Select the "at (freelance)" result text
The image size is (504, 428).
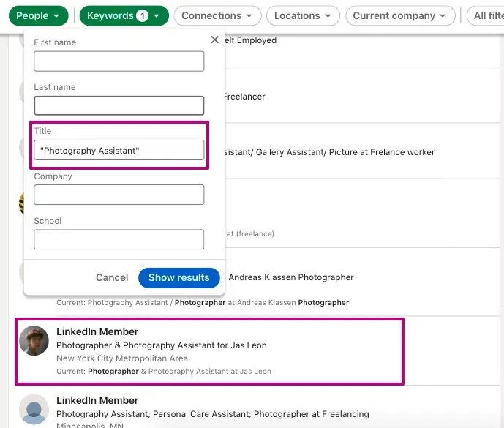coord(250,234)
